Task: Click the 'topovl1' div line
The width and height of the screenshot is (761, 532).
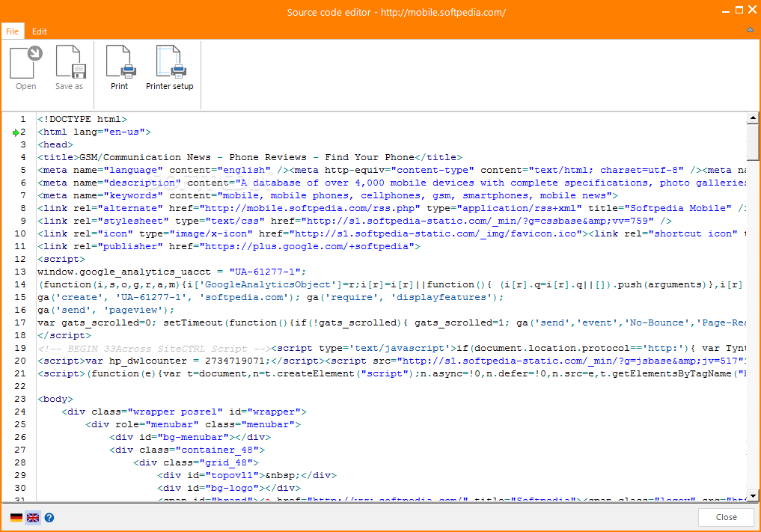Action: tap(246, 475)
